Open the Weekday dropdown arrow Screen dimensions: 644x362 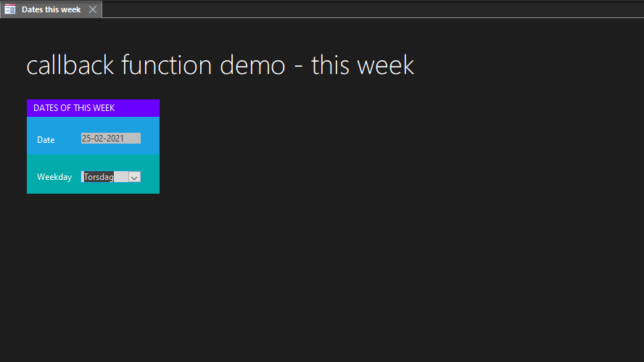[x=134, y=177]
